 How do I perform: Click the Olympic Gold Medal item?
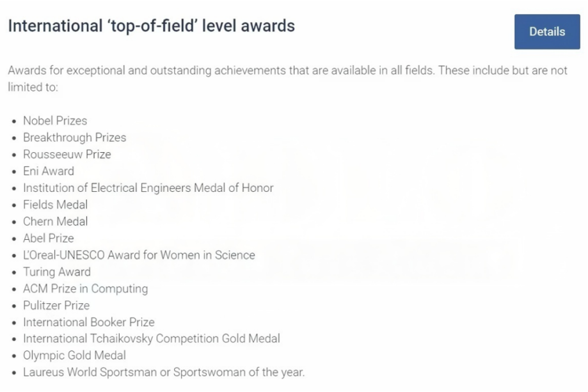(75, 356)
